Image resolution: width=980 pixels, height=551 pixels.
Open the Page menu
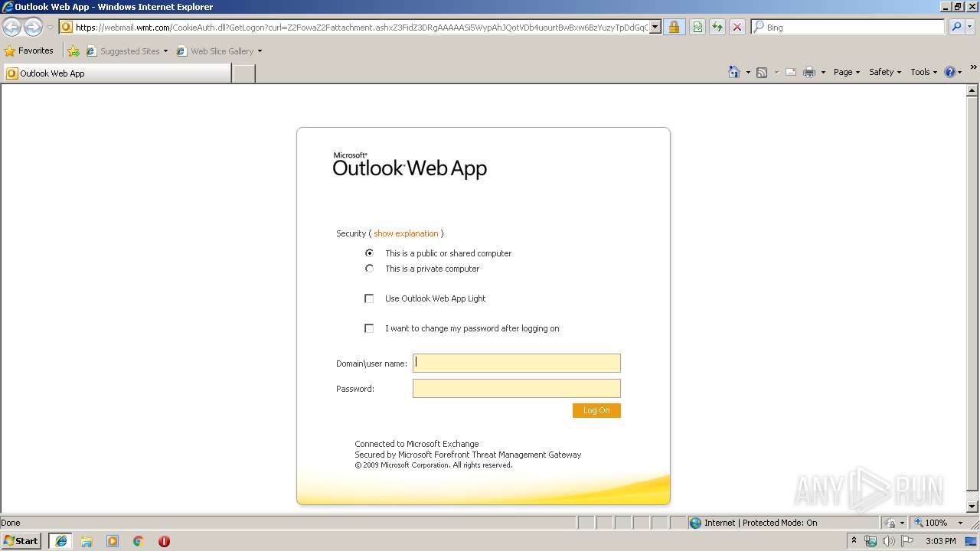click(x=847, y=72)
